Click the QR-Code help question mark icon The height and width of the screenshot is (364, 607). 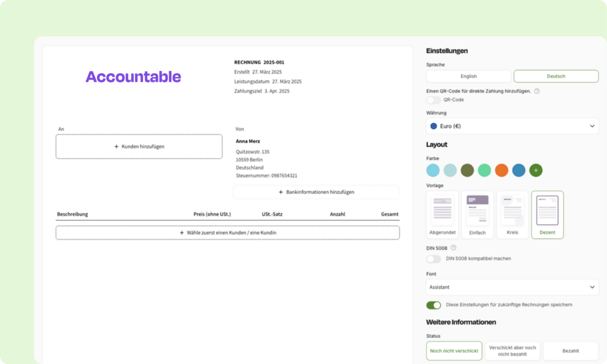[537, 91]
